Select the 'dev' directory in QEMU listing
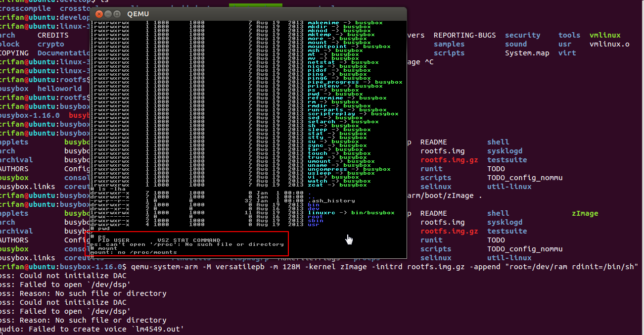This screenshot has width=644, height=335. [x=313, y=209]
